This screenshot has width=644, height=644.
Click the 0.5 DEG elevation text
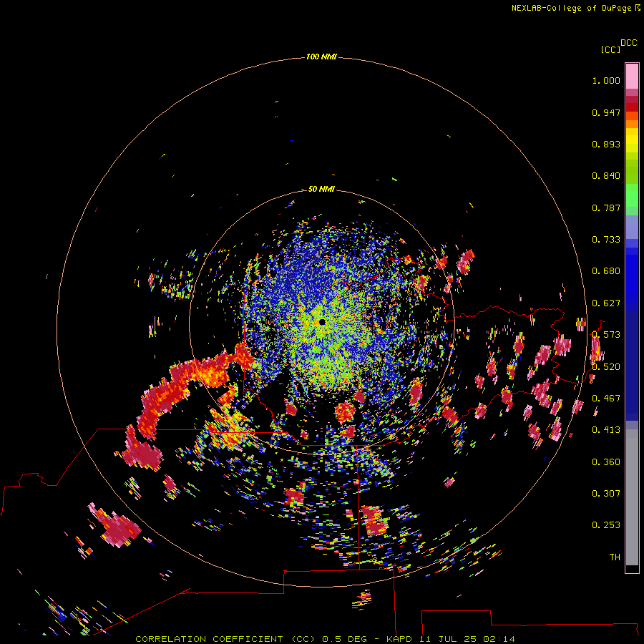344,639
